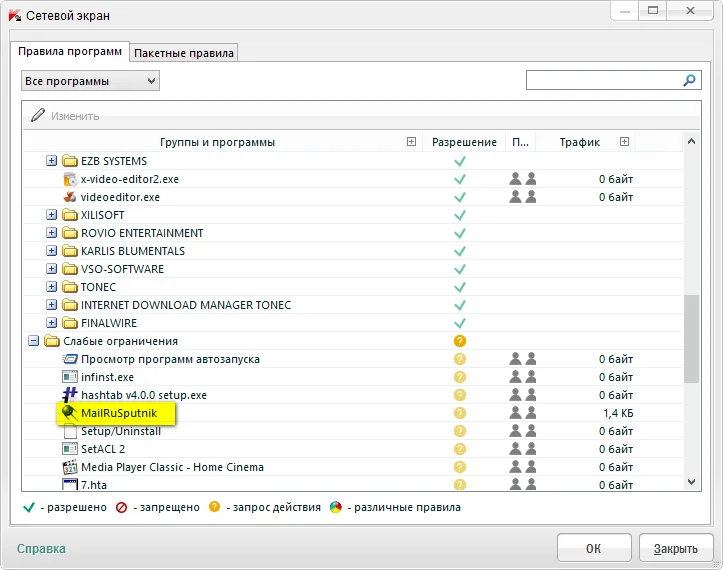Click the Просмотр программ автозапуска icon
The image size is (723, 570).
70,359
